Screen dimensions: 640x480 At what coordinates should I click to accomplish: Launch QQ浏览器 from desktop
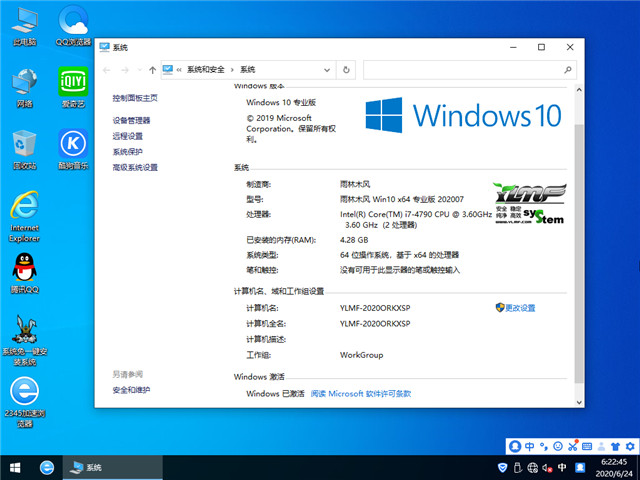click(73, 25)
